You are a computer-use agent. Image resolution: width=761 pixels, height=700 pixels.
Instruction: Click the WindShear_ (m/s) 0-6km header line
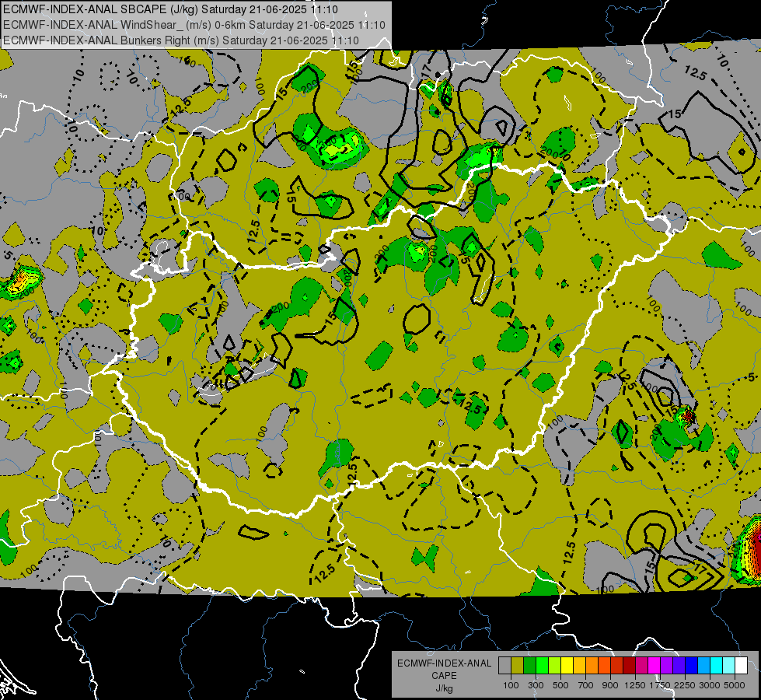pos(194,25)
